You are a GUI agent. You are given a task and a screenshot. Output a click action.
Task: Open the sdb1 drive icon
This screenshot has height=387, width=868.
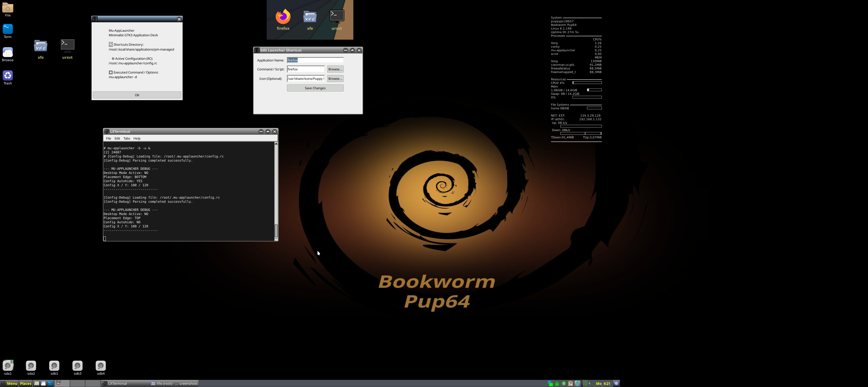click(x=54, y=365)
